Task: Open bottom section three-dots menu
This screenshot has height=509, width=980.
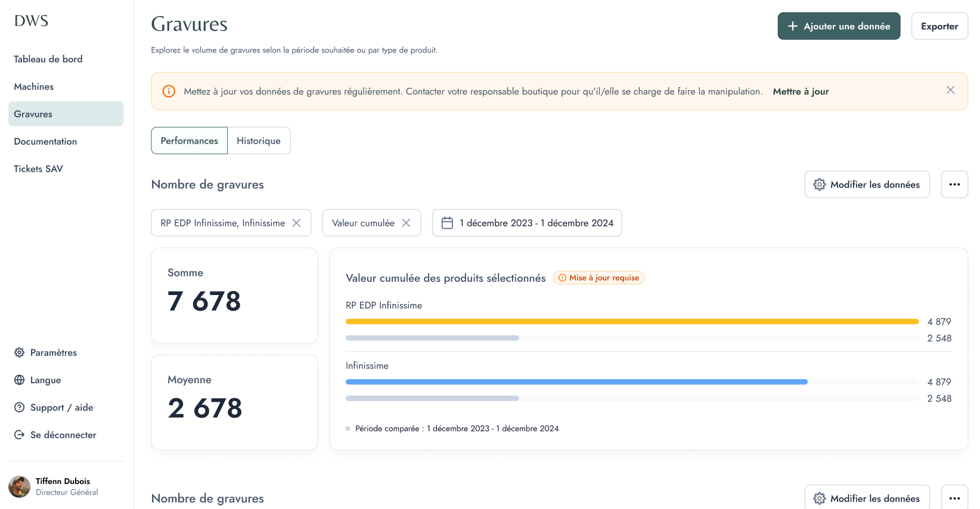Action: [954, 497]
